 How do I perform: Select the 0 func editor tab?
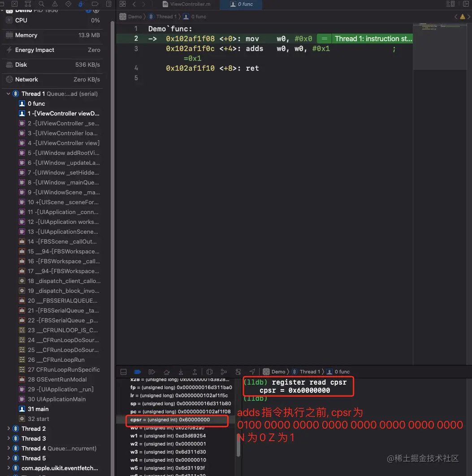pyautogui.click(x=241, y=4)
